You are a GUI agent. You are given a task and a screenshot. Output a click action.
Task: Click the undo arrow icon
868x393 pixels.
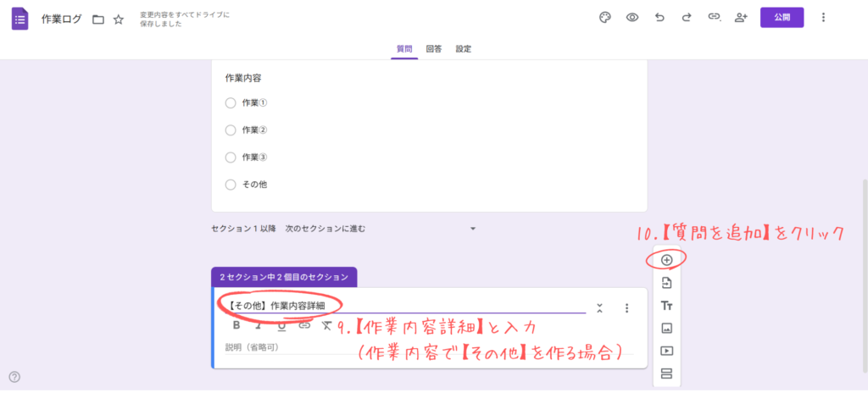pos(659,17)
